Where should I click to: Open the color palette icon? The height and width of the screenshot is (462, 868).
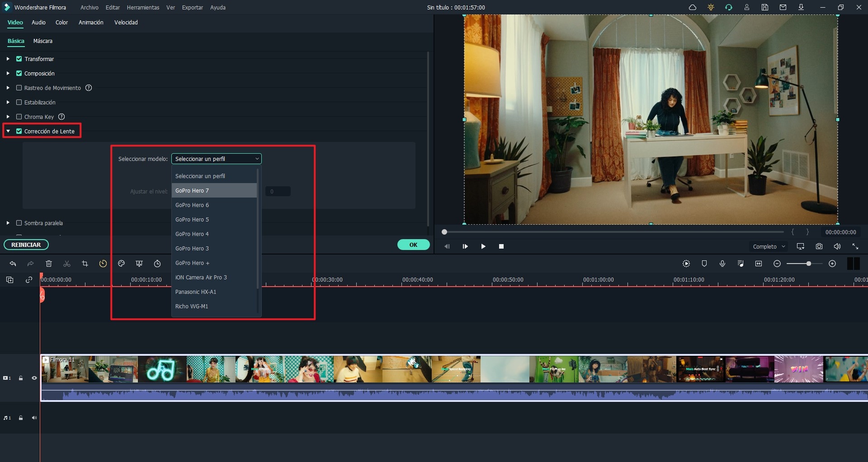click(121, 264)
